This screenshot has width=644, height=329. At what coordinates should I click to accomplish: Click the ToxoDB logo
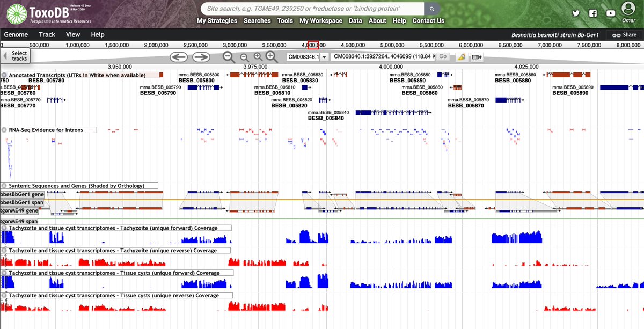pos(16,12)
